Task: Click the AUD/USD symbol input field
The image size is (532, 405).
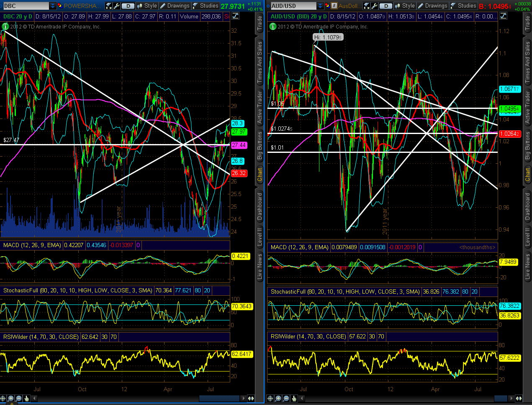Action: tap(294, 6)
